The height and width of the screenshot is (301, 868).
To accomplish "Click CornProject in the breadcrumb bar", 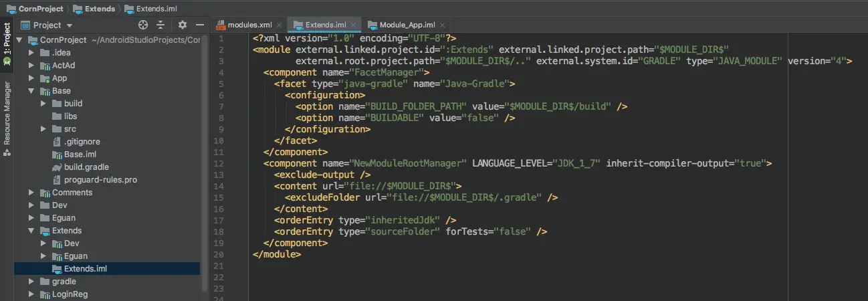I will pyautogui.click(x=34, y=8).
